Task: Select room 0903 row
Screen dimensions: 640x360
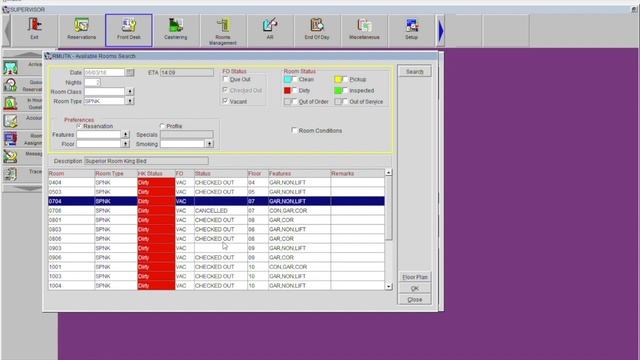Action: pos(216,248)
